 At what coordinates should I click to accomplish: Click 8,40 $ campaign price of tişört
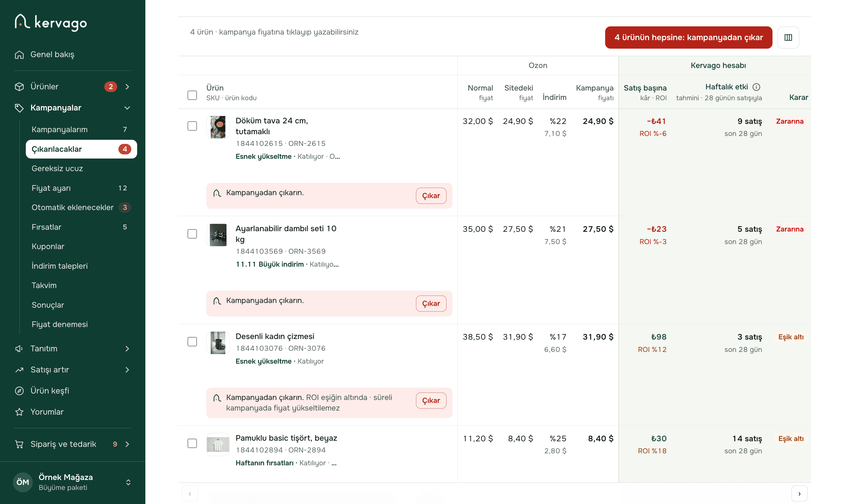point(600,438)
